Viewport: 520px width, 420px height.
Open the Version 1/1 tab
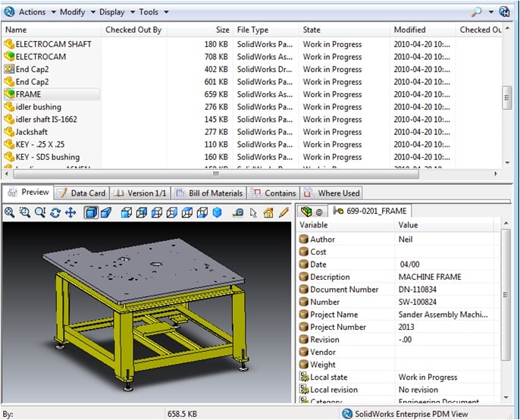point(140,193)
